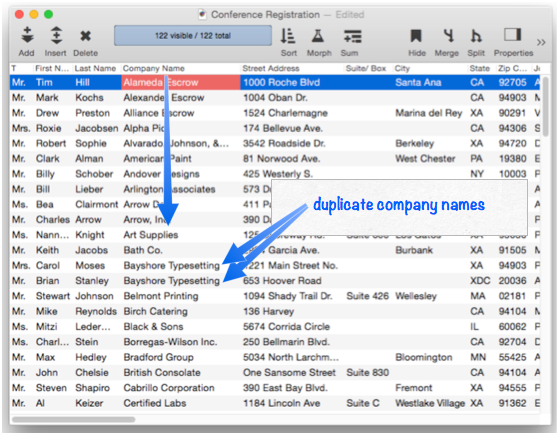
Task: Click the Suite 426 cell
Action: [x=367, y=296]
